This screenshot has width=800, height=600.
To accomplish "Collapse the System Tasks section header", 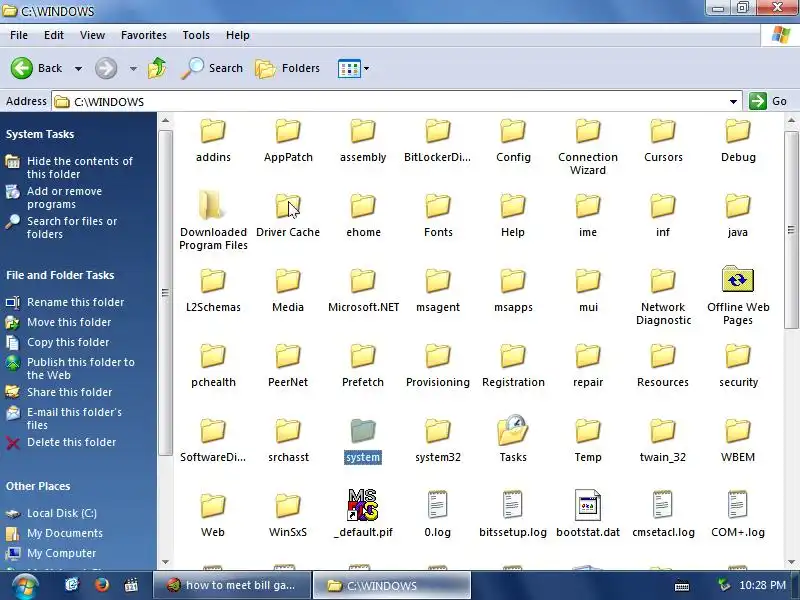I will coord(40,134).
